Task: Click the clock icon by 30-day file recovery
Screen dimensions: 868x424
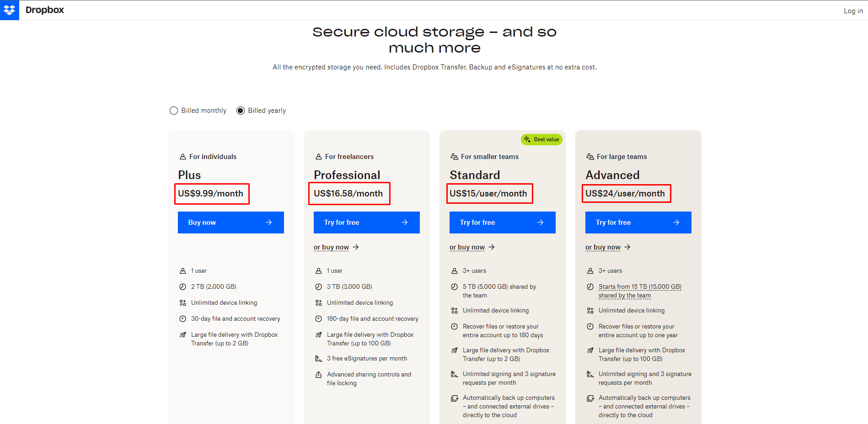Action: (182, 319)
